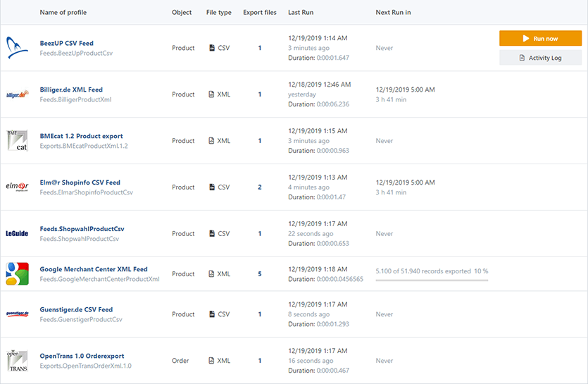The height and width of the screenshot is (384, 588).
Task: Open the Google Merchant Center XML Feed
Action: [x=94, y=269]
